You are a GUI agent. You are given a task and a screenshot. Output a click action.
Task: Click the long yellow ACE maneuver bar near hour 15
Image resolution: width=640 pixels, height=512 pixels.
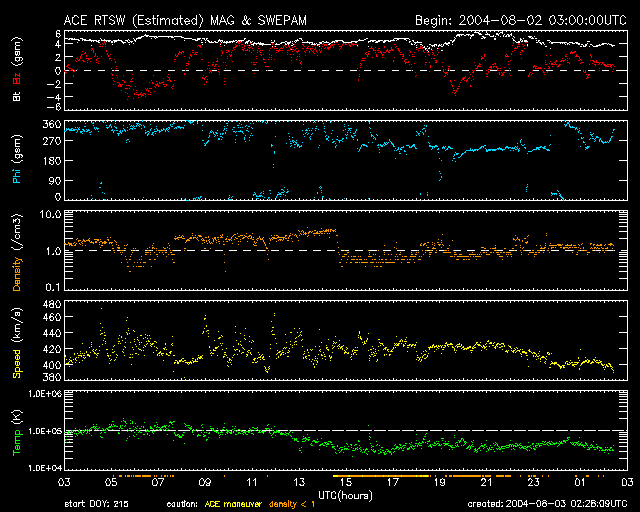click(381, 476)
